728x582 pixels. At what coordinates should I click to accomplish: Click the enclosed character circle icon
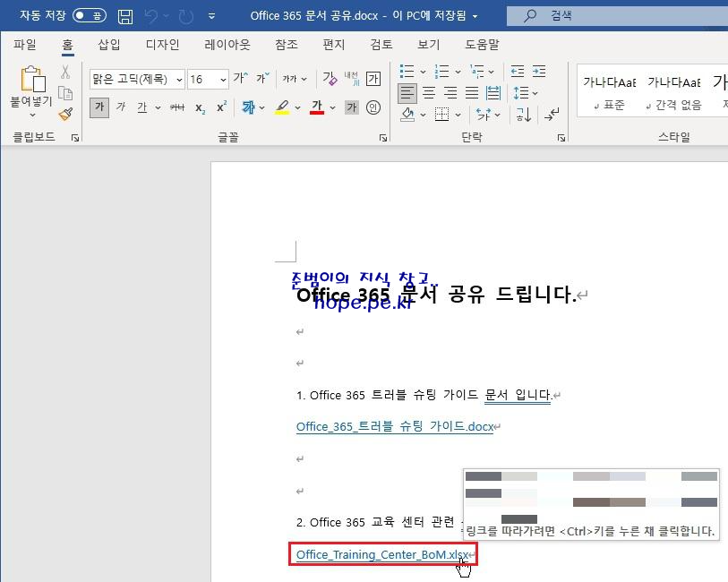click(x=373, y=107)
